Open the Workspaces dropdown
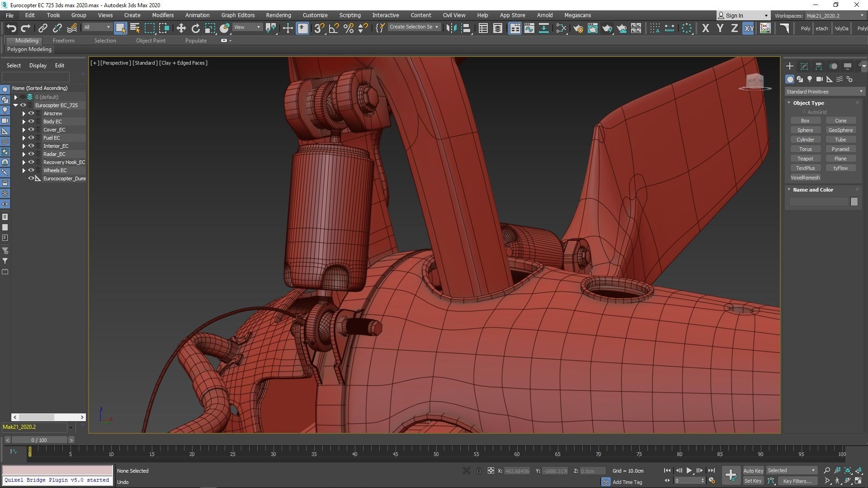The height and width of the screenshot is (488, 868). [x=835, y=16]
